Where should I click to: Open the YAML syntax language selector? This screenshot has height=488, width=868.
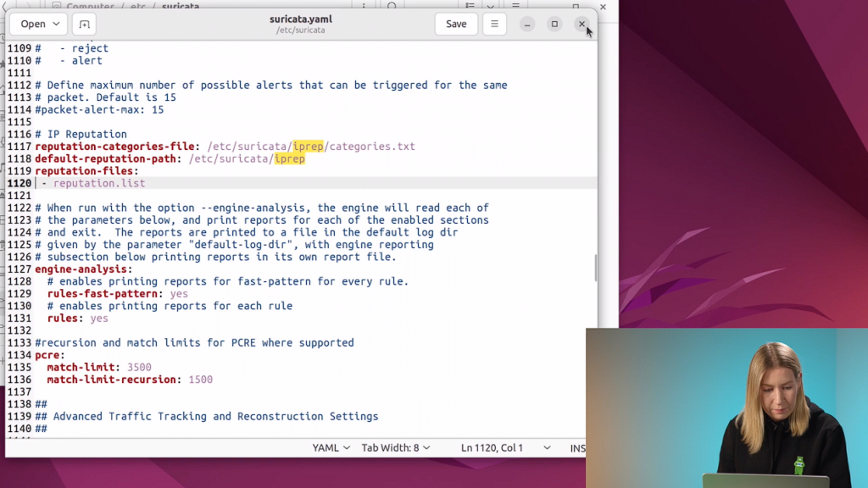pos(331,447)
